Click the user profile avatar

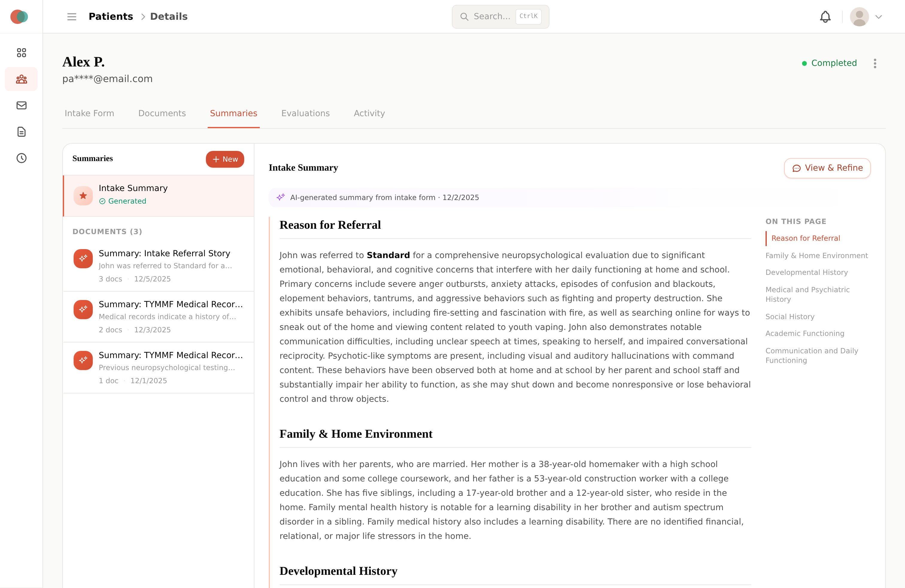click(859, 17)
